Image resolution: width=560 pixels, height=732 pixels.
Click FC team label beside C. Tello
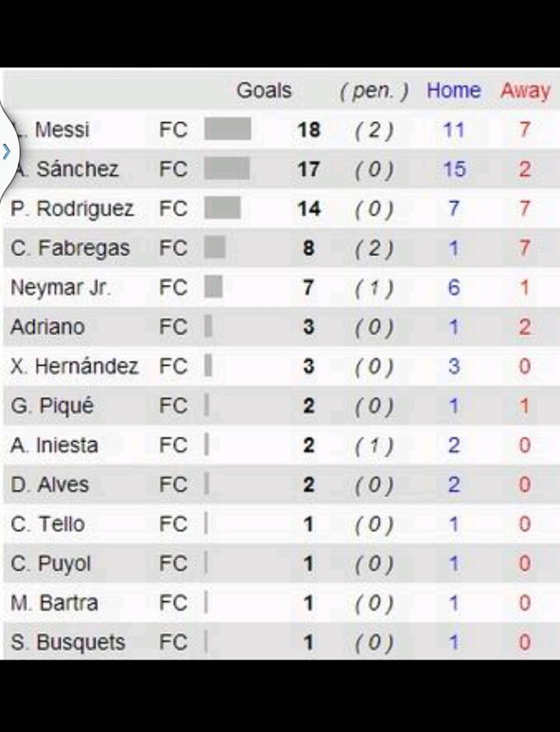(173, 525)
